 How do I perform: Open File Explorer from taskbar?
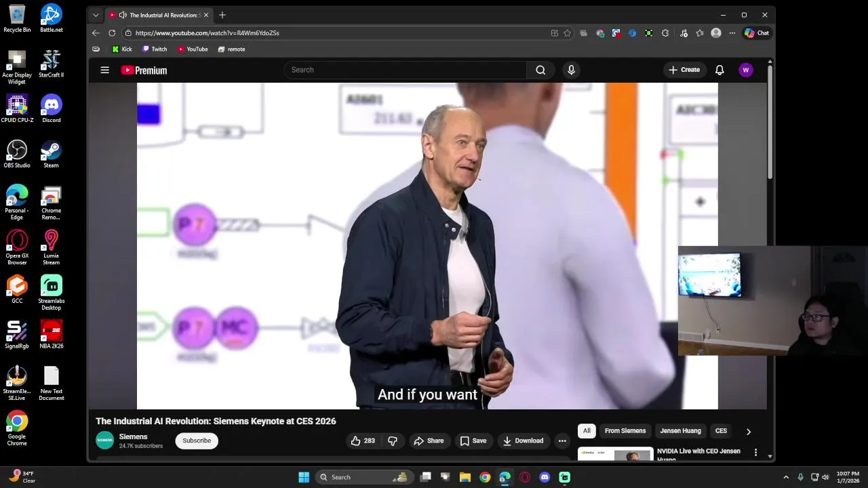point(465,477)
